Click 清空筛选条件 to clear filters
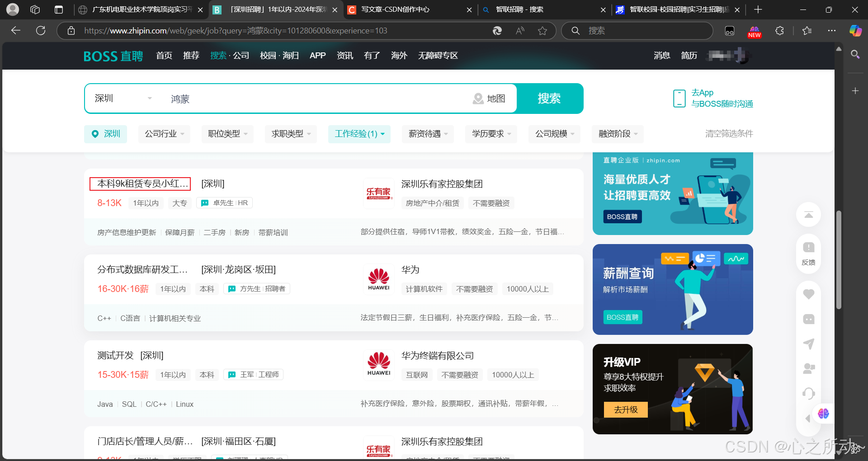Screen dimensions: 868x461 (729, 134)
